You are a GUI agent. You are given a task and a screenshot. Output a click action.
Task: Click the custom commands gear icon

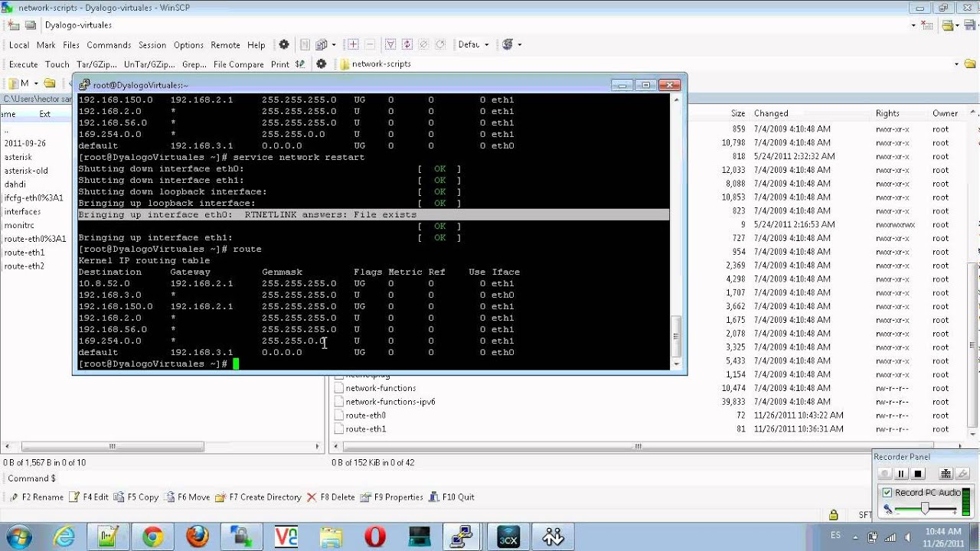tap(322, 64)
